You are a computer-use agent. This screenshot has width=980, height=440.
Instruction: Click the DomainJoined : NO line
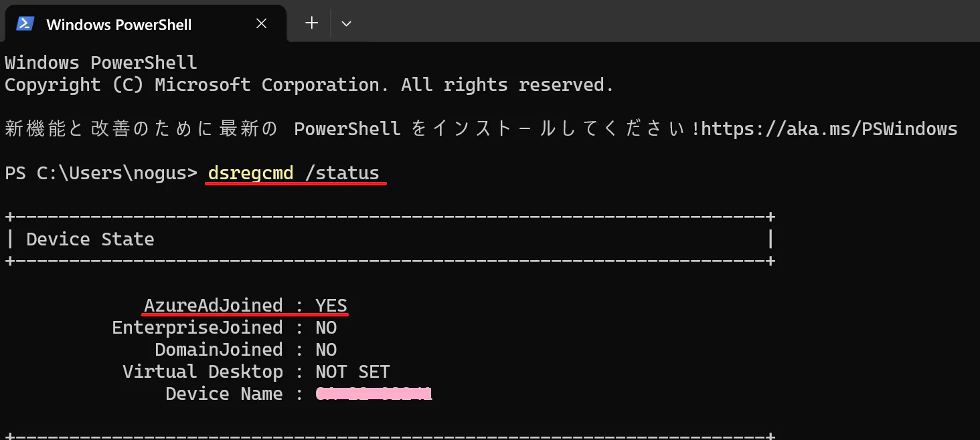[246, 350]
